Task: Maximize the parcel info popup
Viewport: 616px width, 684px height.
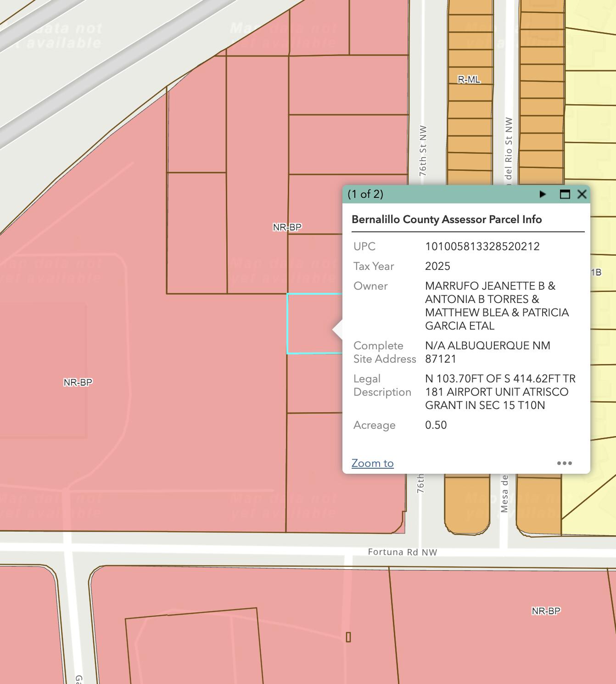Action: tap(565, 194)
